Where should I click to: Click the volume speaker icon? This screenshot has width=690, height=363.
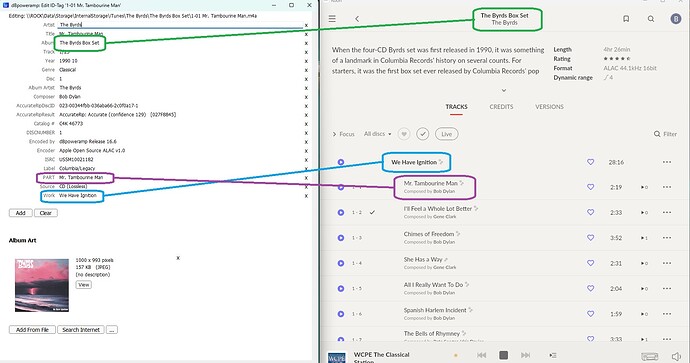(676, 356)
